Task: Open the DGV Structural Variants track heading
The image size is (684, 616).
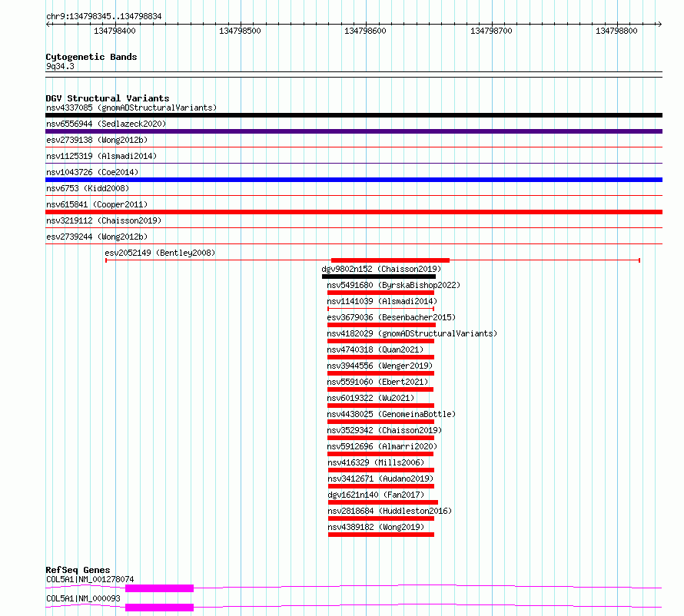Action: coord(108,98)
